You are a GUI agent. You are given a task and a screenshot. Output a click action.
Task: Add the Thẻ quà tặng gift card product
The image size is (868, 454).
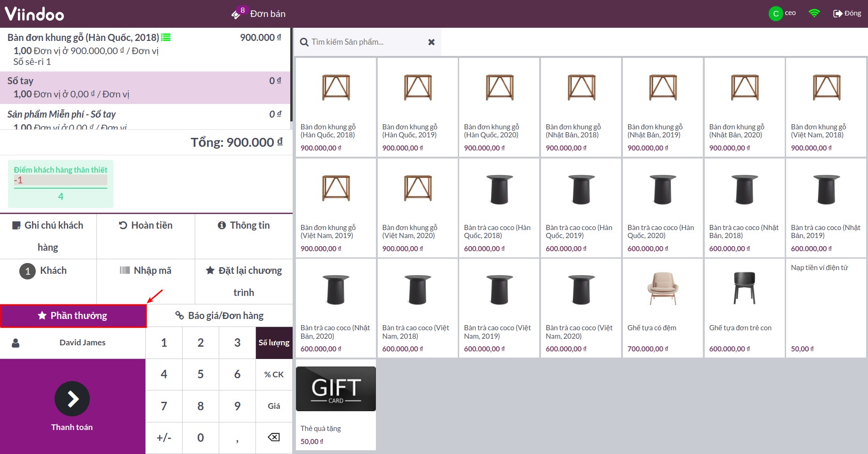click(335, 405)
